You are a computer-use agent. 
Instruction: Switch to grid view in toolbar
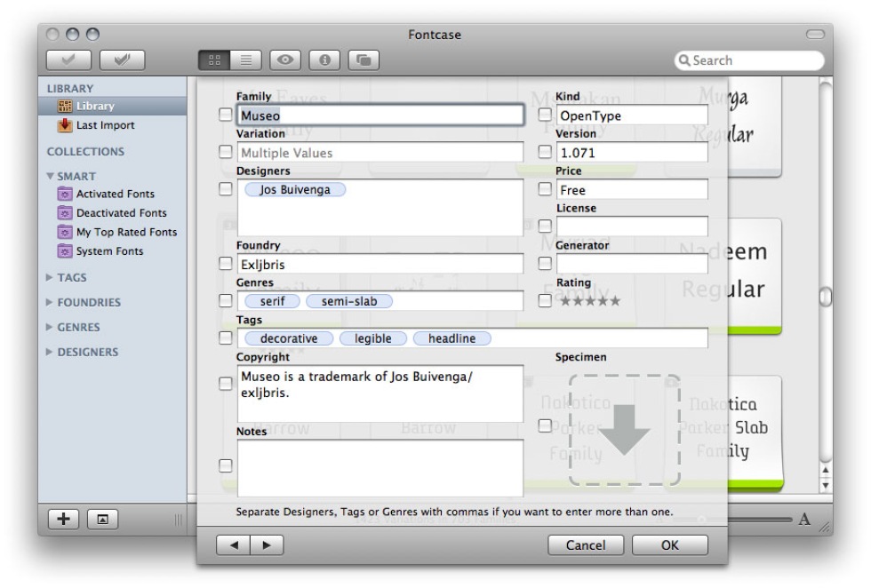click(x=212, y=61)
